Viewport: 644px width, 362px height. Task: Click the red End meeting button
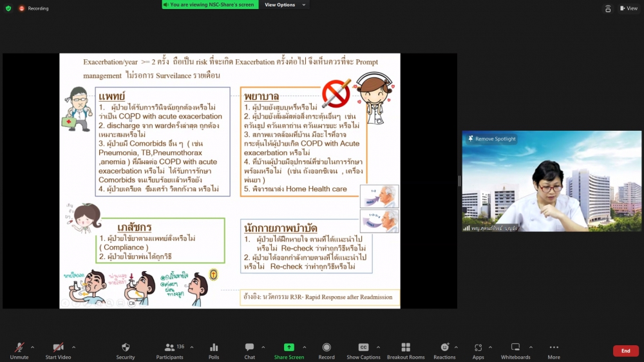click(x=625, y=351)
